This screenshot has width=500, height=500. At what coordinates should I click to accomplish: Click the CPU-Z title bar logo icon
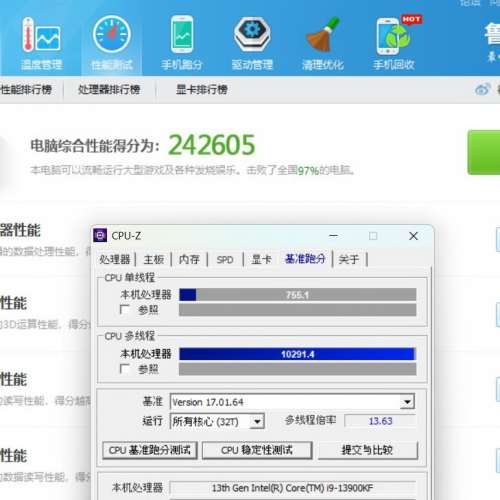point(100,236)
